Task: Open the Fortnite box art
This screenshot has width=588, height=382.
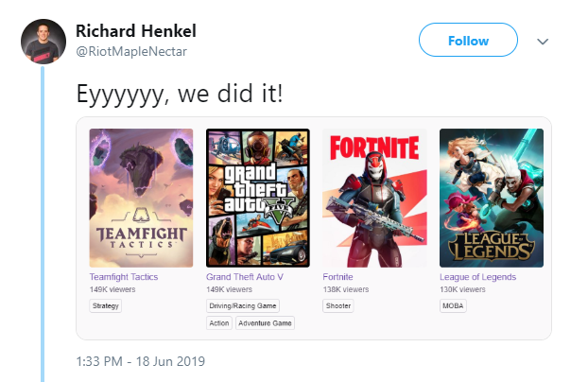Action: tap(375, 198)
